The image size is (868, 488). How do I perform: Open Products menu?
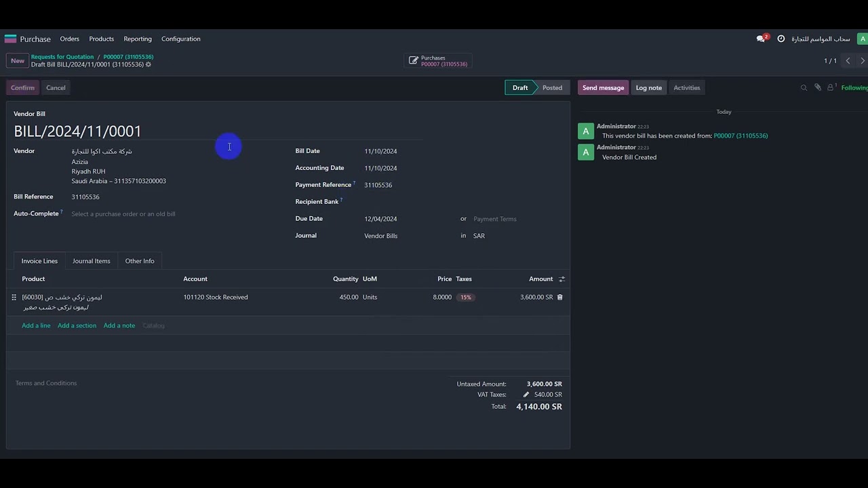[101, 39]
